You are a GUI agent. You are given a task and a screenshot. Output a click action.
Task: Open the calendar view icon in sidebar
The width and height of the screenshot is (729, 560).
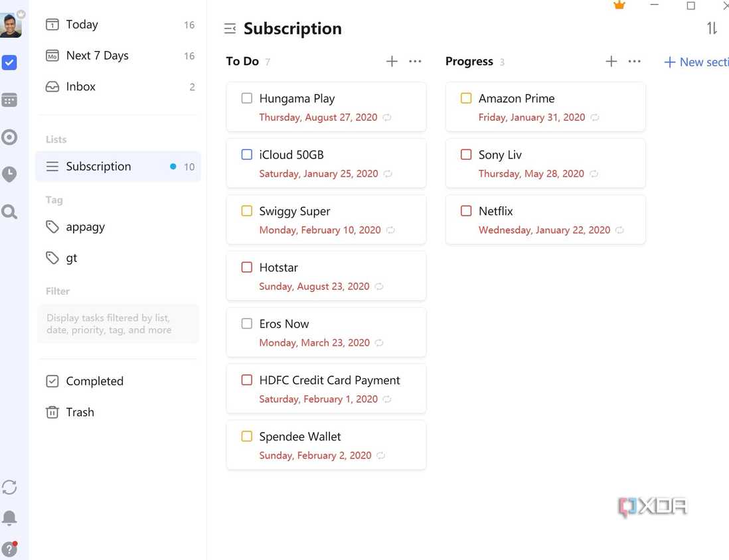[x=9, y=100]
